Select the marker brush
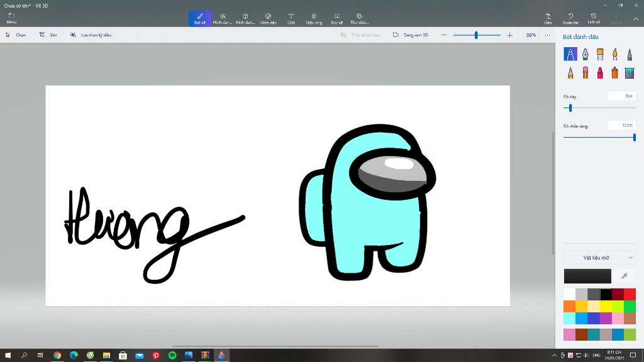The width and height of the screenshot is (644, 362). point(570,54)
